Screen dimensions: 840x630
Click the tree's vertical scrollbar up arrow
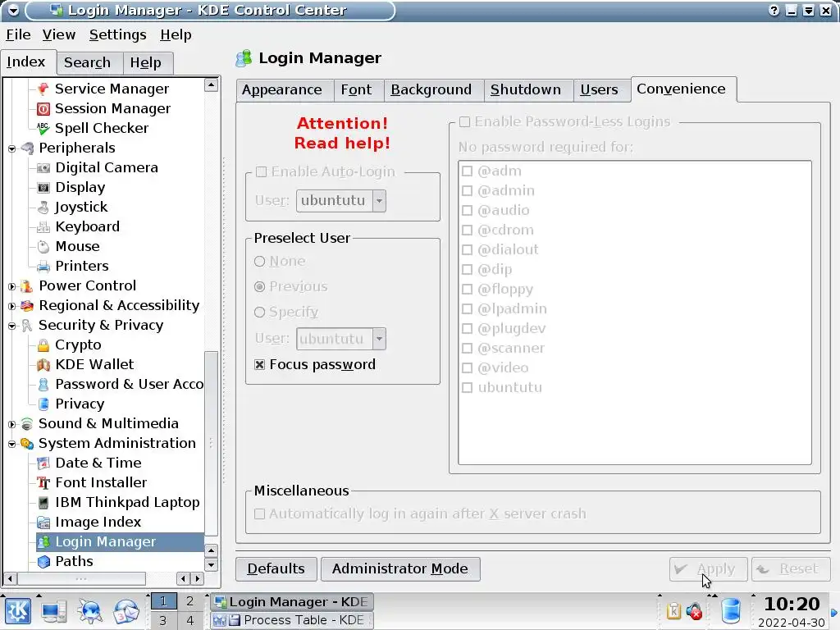pos(211,84)
